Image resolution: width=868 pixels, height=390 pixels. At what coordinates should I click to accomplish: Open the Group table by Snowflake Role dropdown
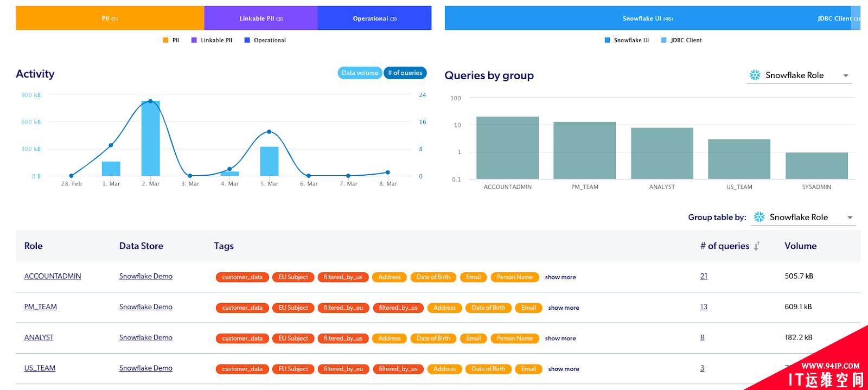click(x=803, y=217)
